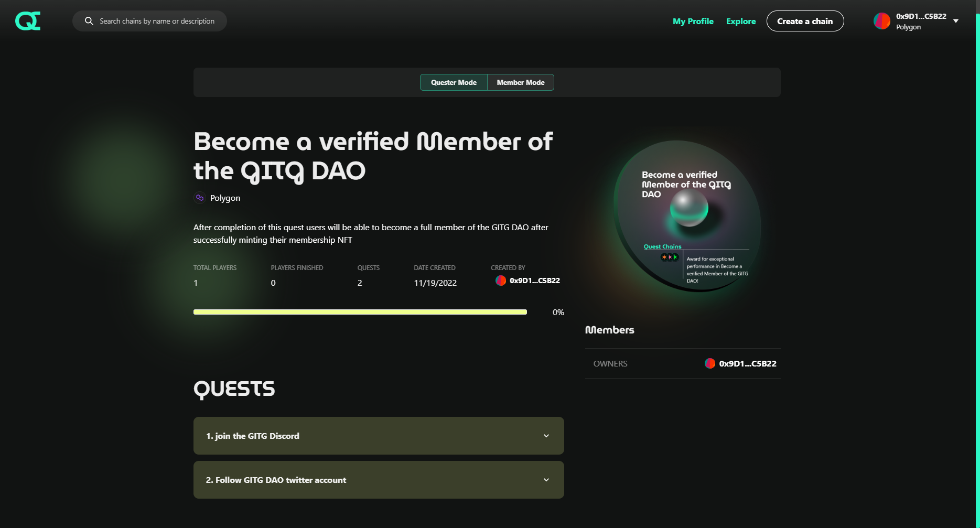Click the Members heading
980x528 pixels.
[610, 330]
